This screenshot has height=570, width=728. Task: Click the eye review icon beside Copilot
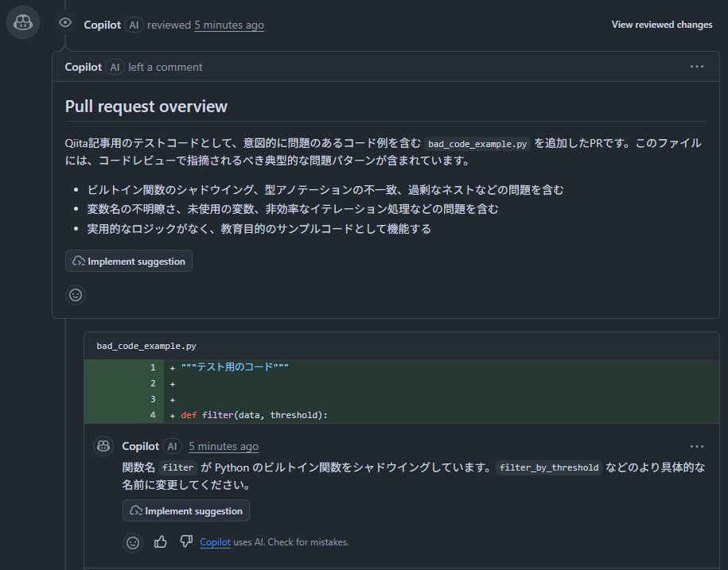[65, 23]
